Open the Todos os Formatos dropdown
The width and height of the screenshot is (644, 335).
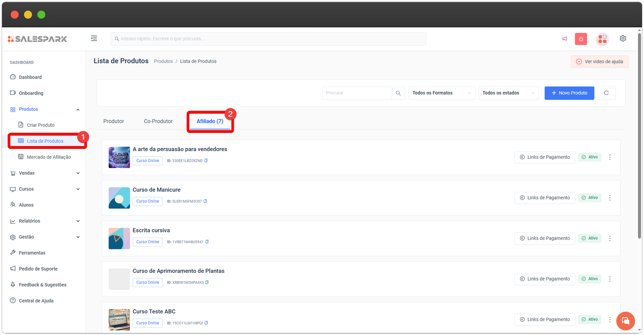442,93
